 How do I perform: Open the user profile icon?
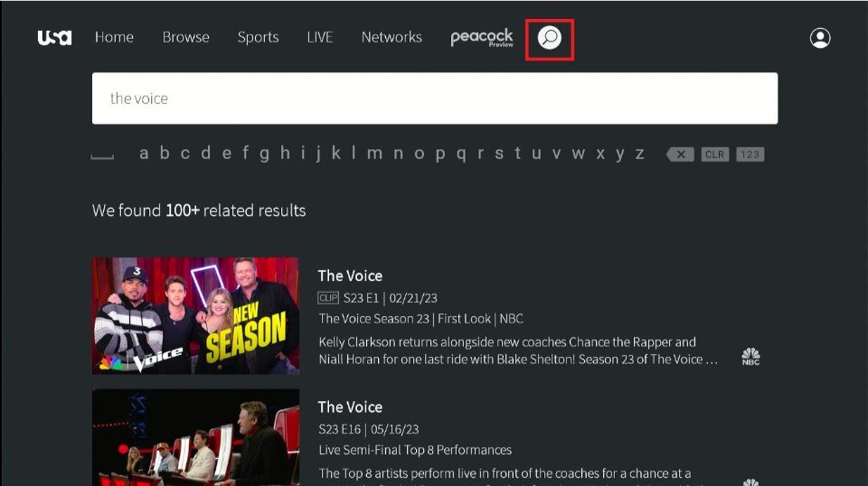coord(820,38)
